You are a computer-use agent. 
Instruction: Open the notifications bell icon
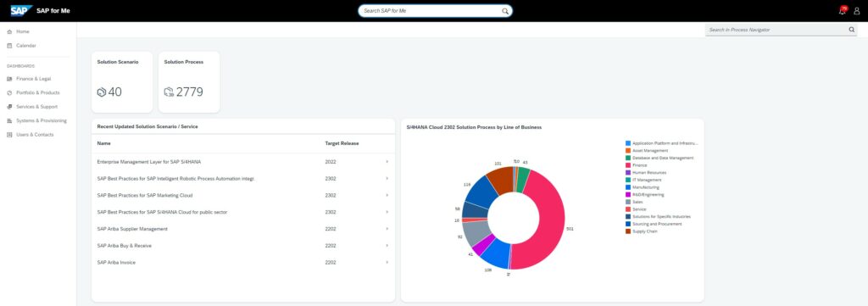(x=842, y=10)
